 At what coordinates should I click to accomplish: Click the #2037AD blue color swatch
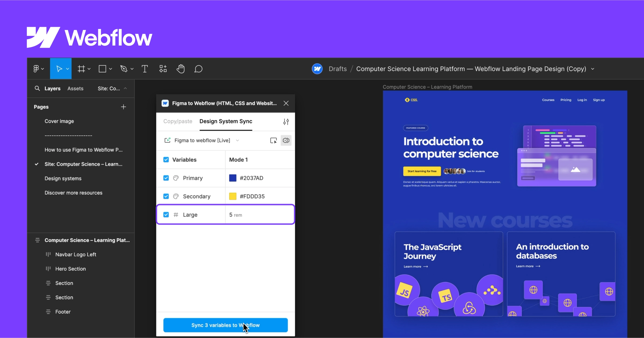tap(232, 178)
